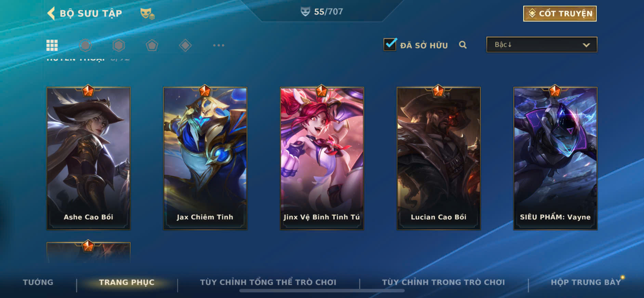Filter by the hexagon rarity tier icon
The height and width of the screenshot is (298, 644).
point(119,45)
